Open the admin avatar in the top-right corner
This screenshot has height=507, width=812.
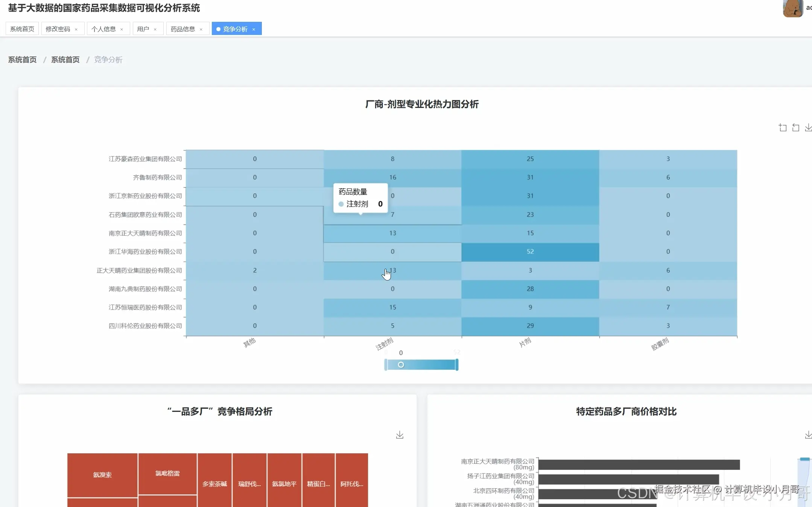792,8
